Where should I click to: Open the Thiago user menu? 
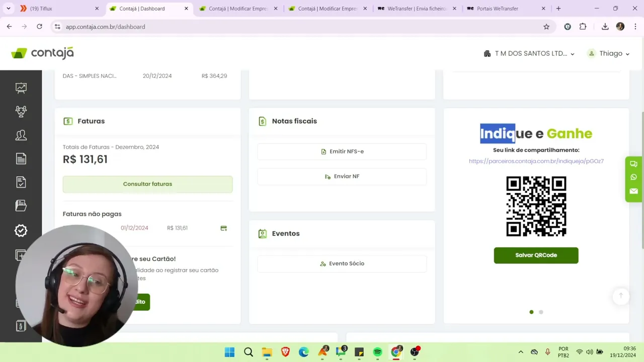point(609,54)
